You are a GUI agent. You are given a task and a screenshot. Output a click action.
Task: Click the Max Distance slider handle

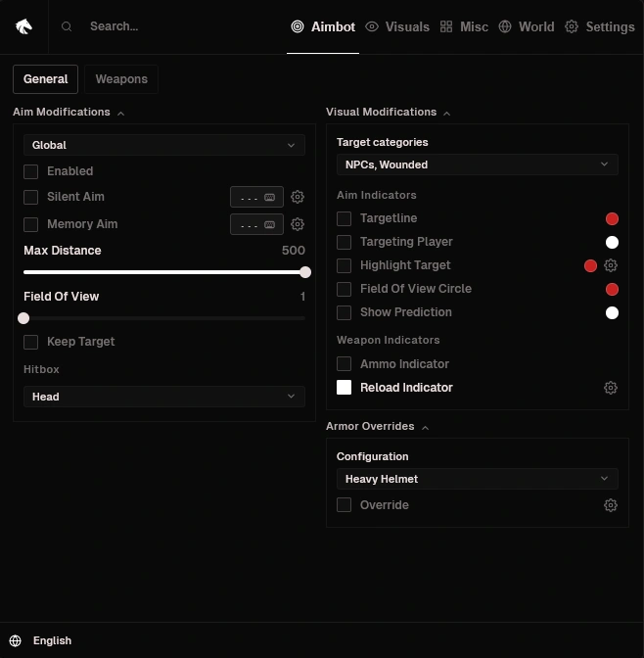click(305, 272)
